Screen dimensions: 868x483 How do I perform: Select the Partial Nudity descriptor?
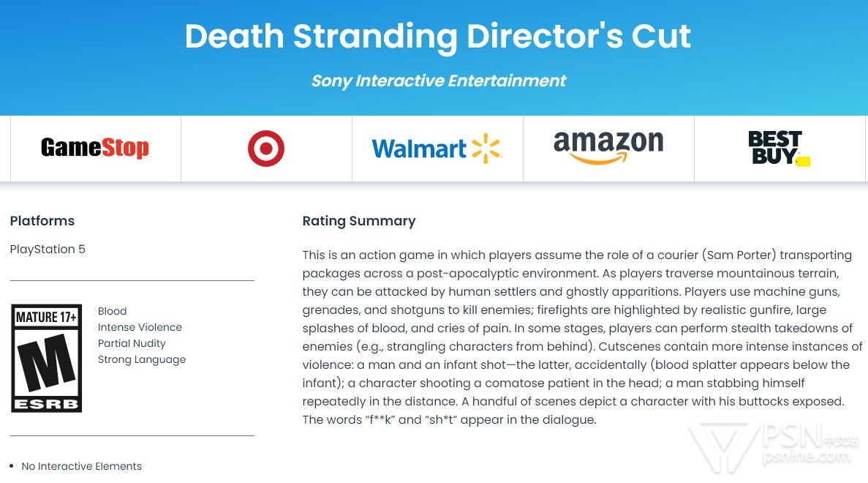(132, 343)
